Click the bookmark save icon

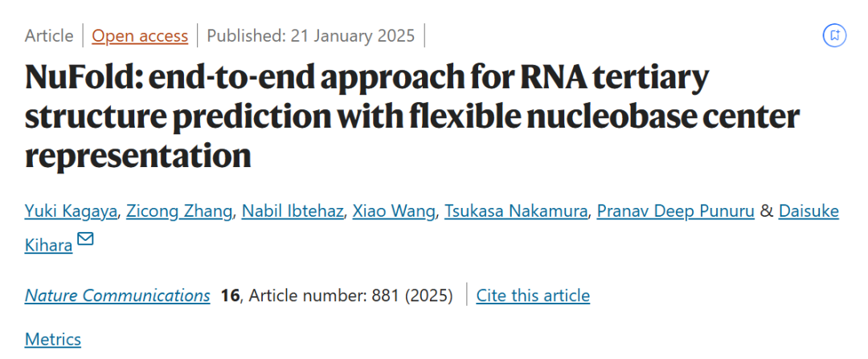[835, 35]
